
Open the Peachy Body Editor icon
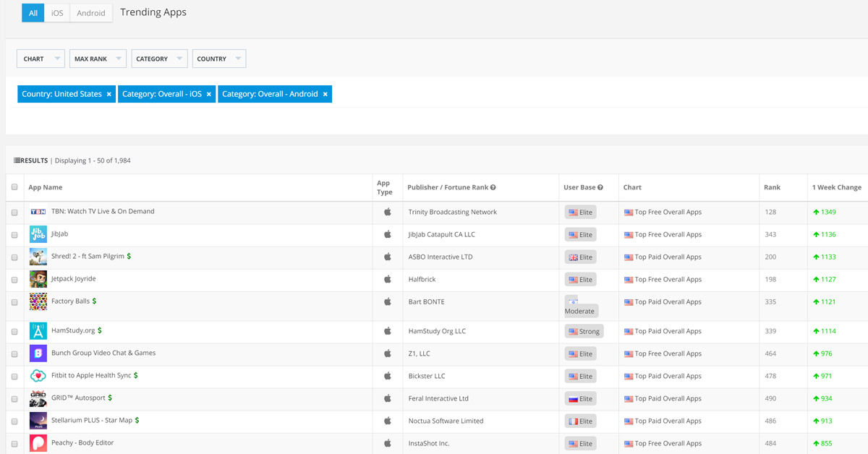click(38, 443)
